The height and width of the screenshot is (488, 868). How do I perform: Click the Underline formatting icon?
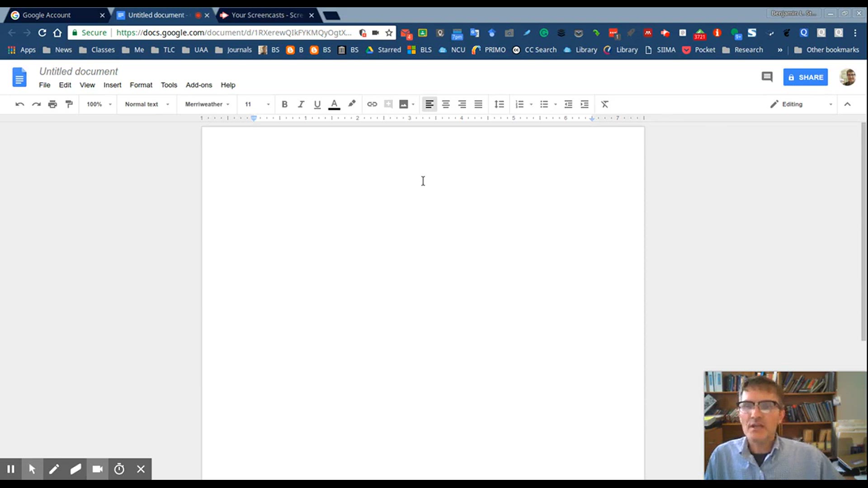316,104
